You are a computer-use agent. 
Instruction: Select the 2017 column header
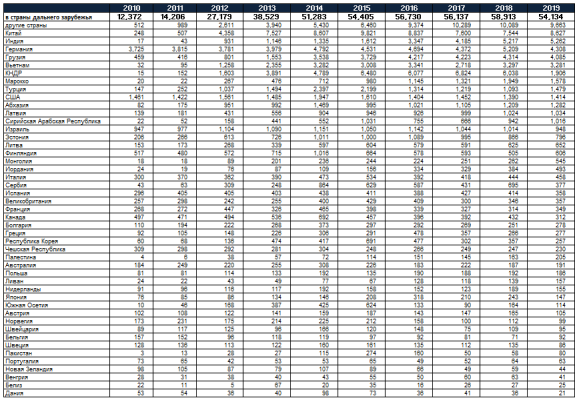[456, 8]
